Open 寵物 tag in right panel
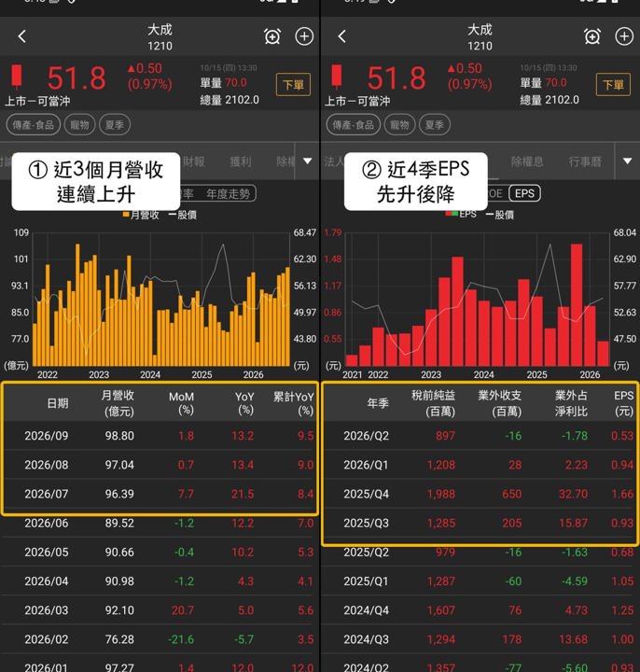Screen dimensions: 640x672 pos(399,125)
